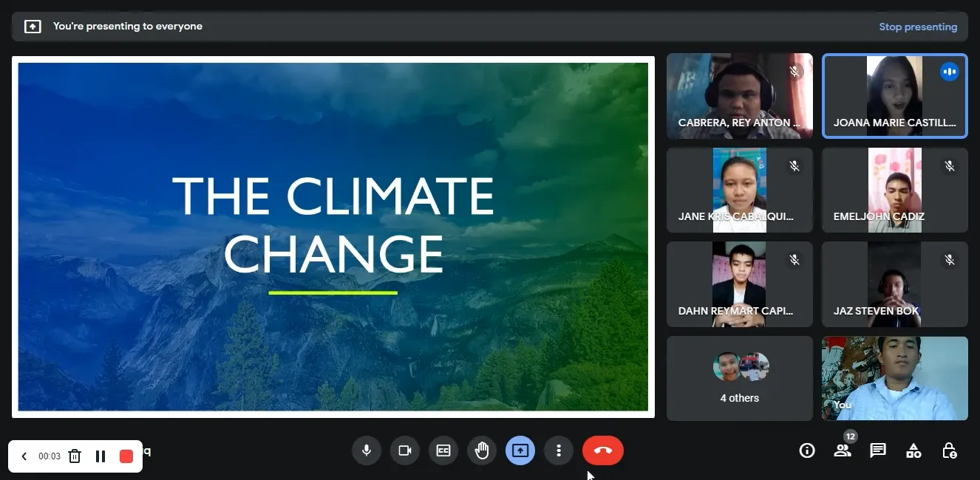This screenshot has width=980, height=480.
Task: Stop the screen recording
Action: pos(126,456)
